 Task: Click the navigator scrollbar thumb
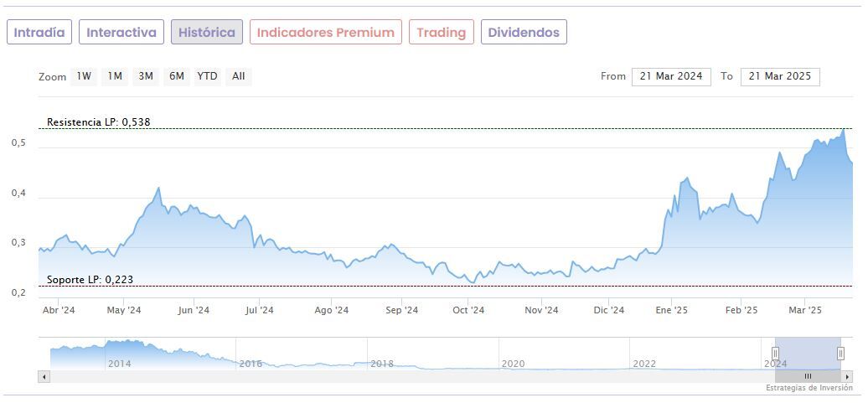coord(808,376)
